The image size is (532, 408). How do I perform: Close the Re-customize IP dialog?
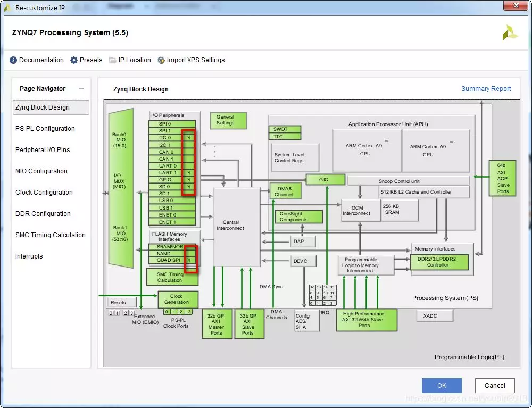tap(516, 5)
